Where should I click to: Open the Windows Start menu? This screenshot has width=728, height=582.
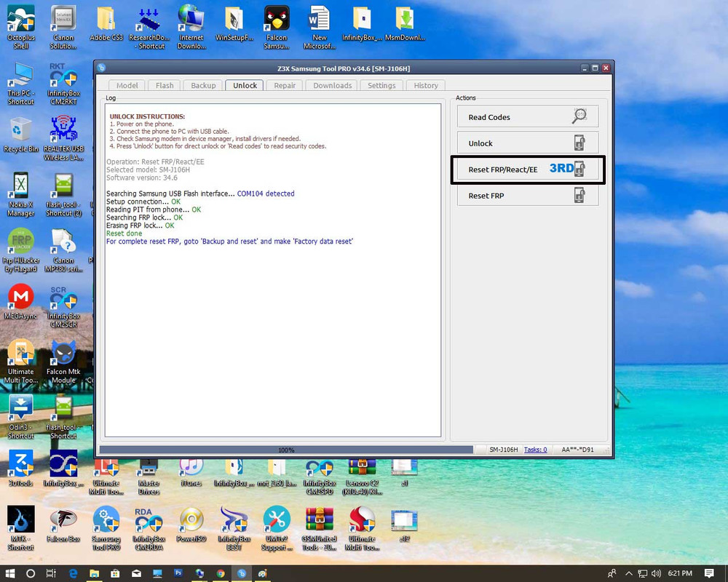pos(9,573)
